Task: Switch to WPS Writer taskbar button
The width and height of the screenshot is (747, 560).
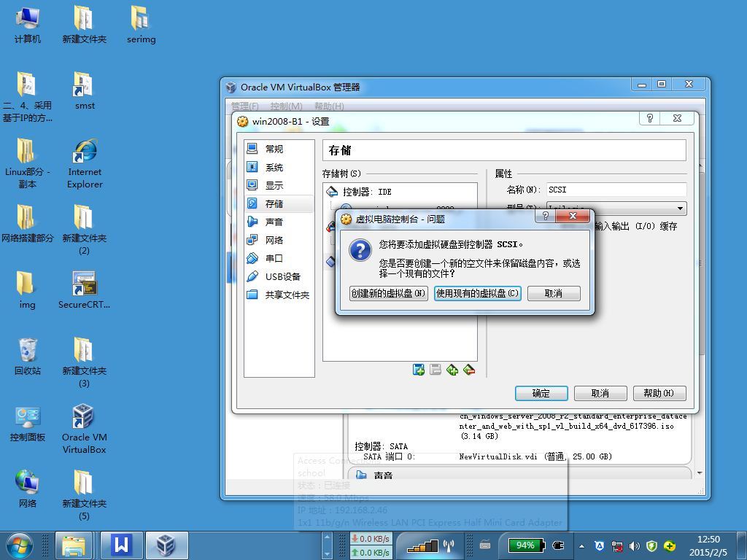Action: coord(122,545)
